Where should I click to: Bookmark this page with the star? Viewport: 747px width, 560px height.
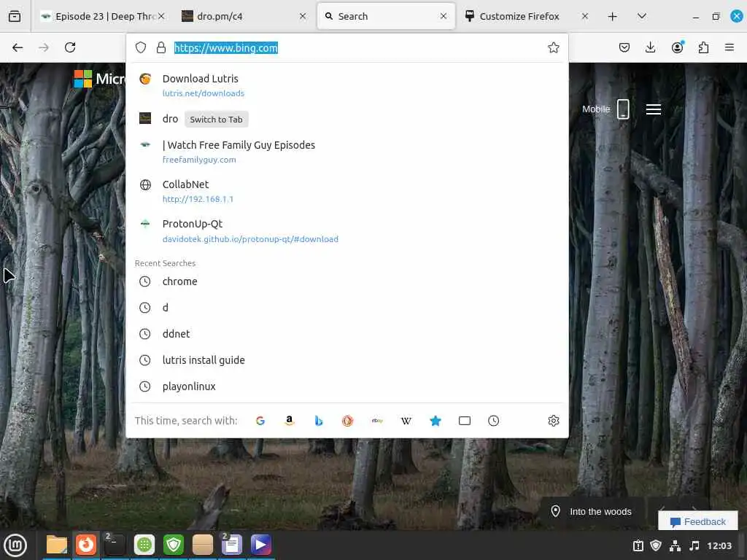point(553,47)
